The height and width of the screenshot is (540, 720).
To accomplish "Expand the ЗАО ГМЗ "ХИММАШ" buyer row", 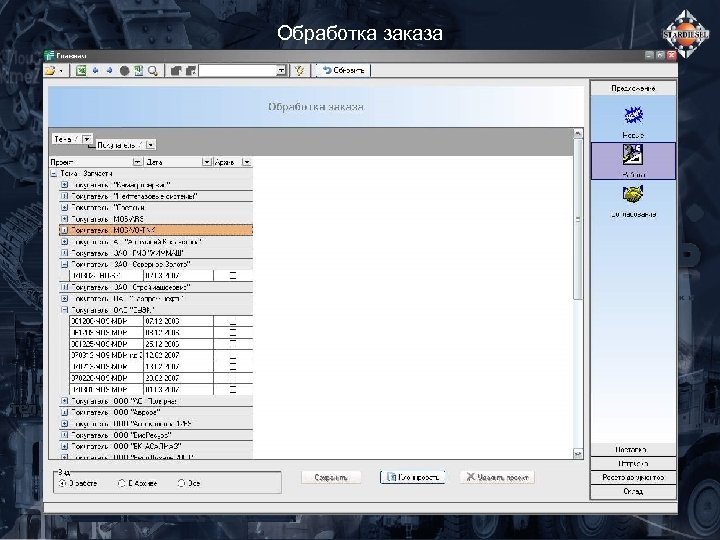I will [x=64, y=253].
